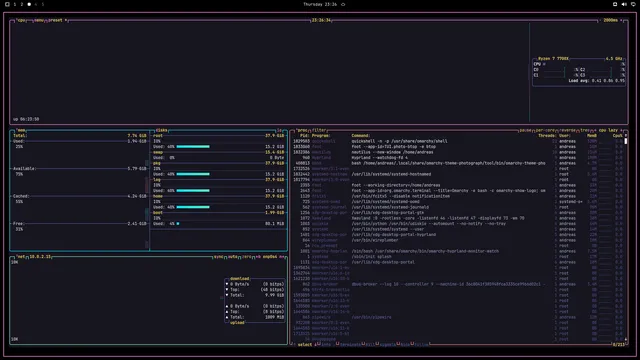
Task: Click the cpu lazy sort selector
Action: tap(608, 130)
